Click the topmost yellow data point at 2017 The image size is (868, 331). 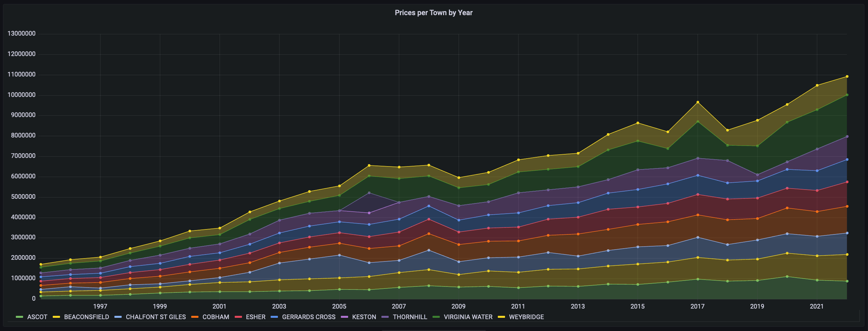pyautogui.click(x=698, y=102)
